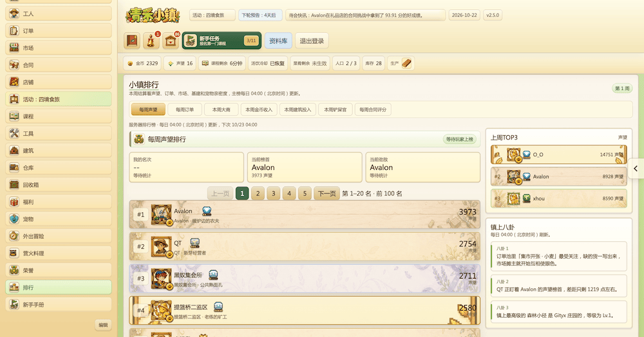Click the 第 1 周 week badge
This screenshot has height=337, width=644.
click(x=622, y=88)
